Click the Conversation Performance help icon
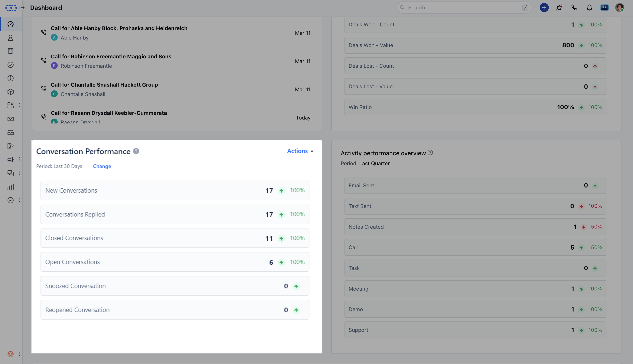 coord(136,151)
